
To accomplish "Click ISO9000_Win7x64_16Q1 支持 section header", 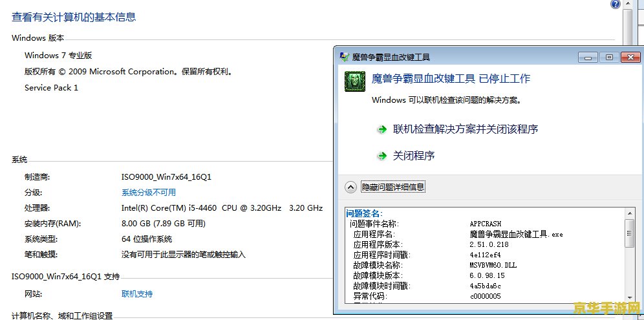I will 66,277.
